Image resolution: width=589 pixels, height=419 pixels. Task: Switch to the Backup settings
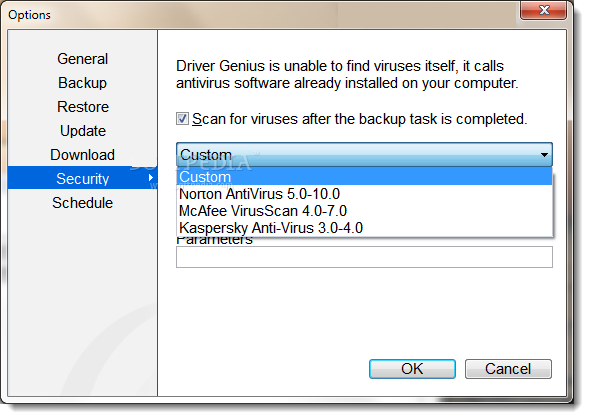83,83
